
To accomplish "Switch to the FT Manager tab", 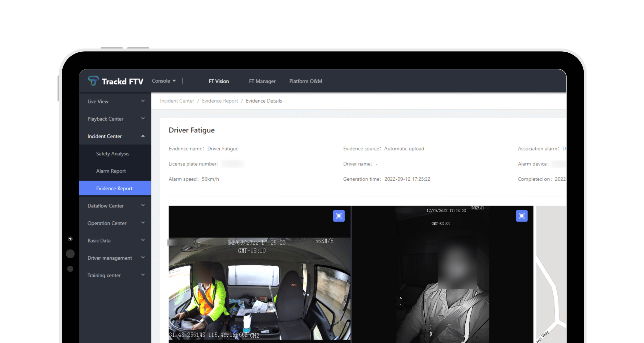I will [x=262, y=81].
